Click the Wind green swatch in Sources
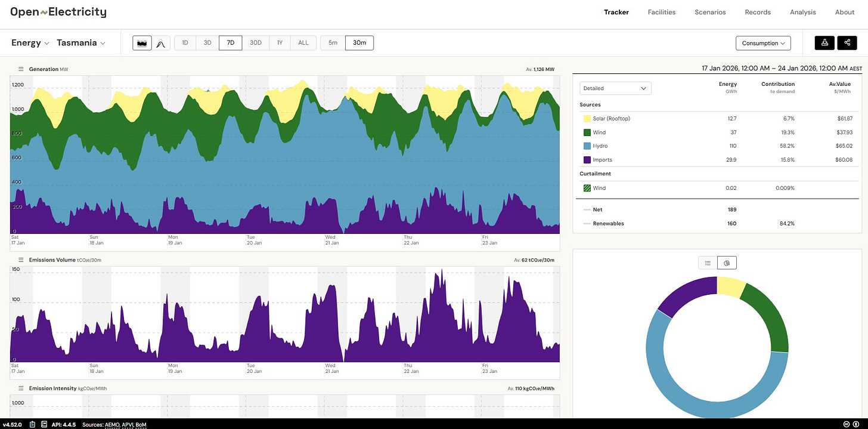 587,132
